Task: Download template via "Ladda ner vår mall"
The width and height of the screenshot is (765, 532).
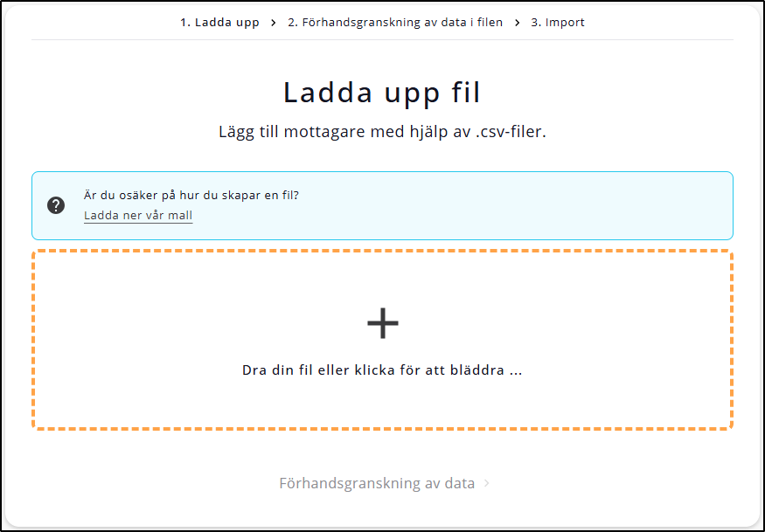Action: pyautogui.click(x=138, y=215)
